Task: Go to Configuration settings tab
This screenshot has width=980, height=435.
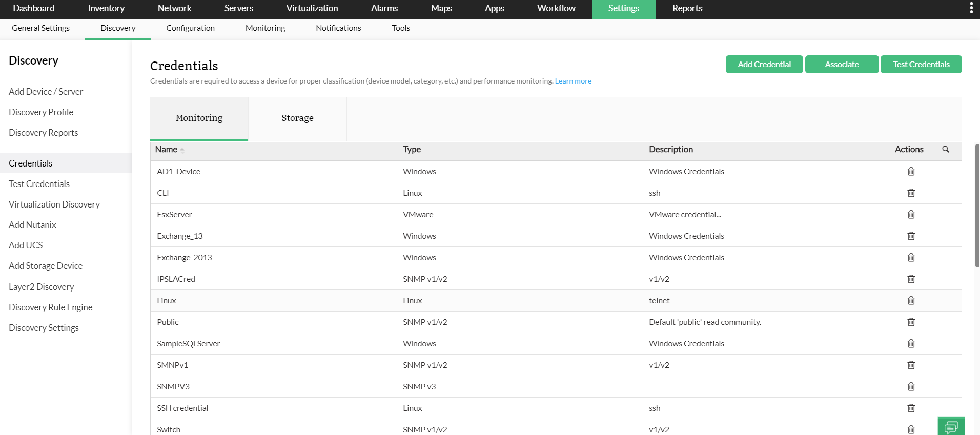Action: (190, 28)
